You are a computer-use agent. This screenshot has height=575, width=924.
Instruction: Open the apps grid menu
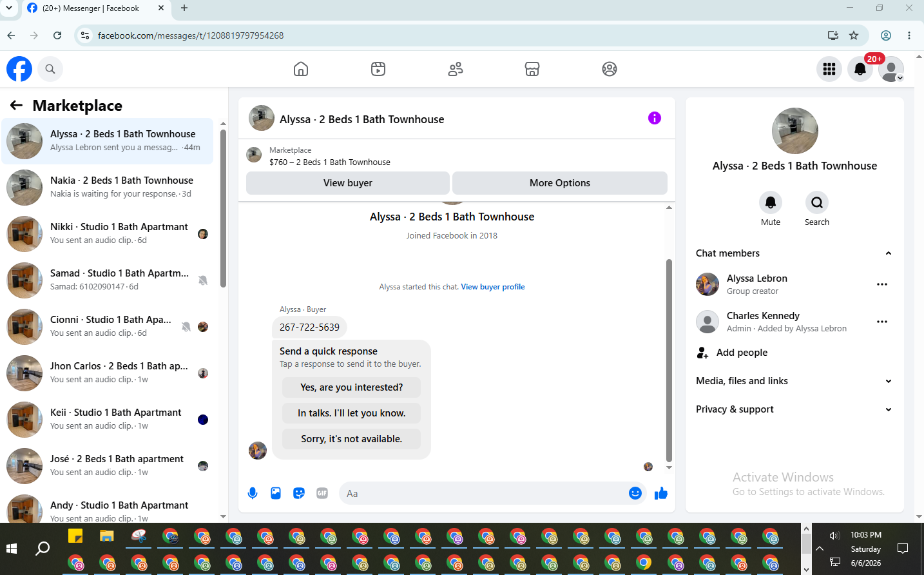point(829,69)
